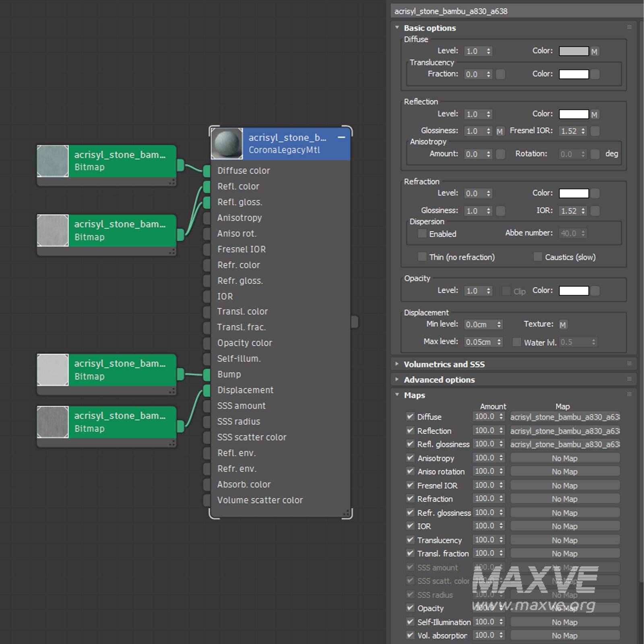The height and width of the screenshot is (644, 644).
Task: Click the Displacement input socket on material node
Action: tap(206, 390)
